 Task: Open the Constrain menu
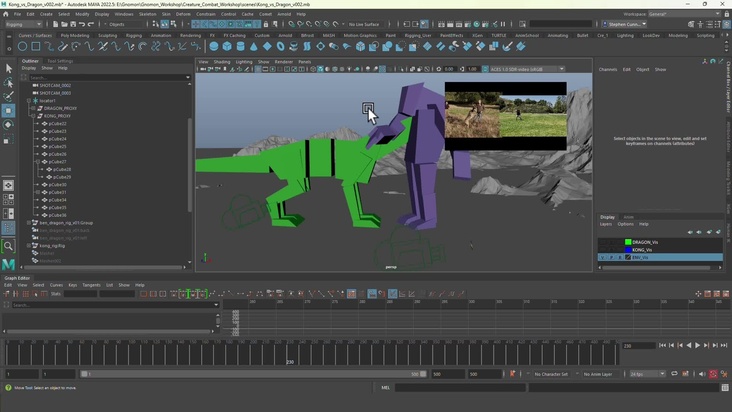[x=206, y=14]
